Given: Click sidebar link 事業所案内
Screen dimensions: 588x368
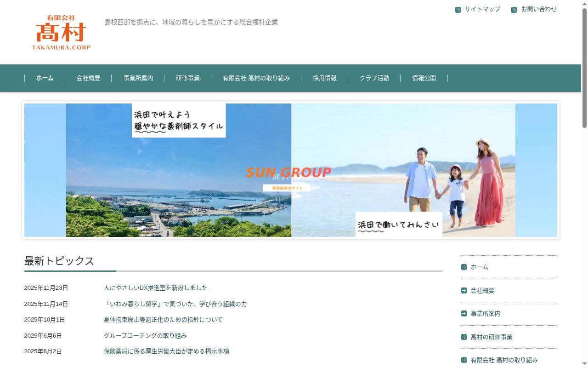Looking at the screenshot, I should (486, 314).
